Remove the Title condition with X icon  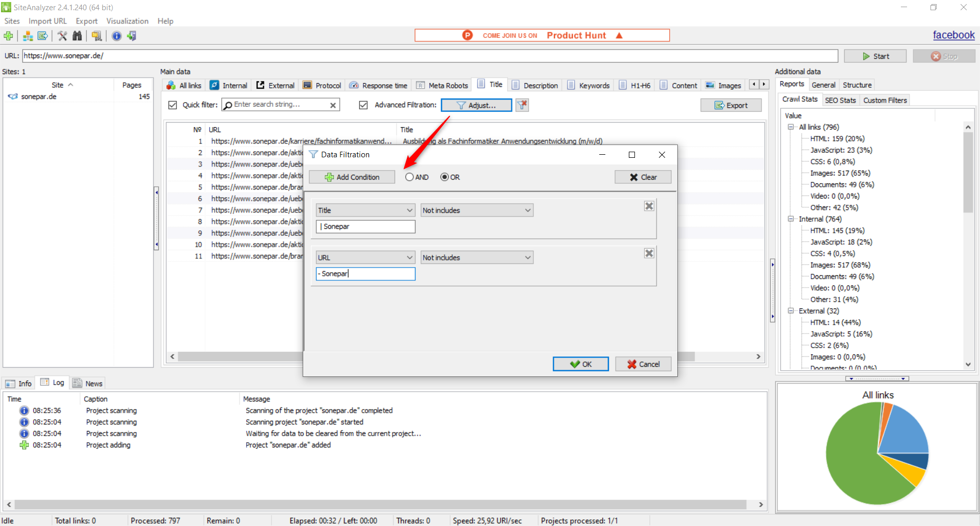click(649, 206)
